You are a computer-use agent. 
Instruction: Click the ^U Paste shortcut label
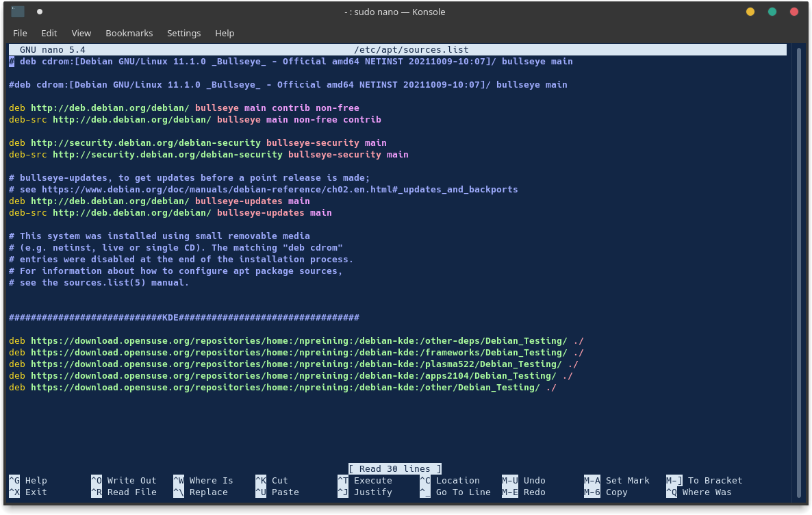point(277,492)
